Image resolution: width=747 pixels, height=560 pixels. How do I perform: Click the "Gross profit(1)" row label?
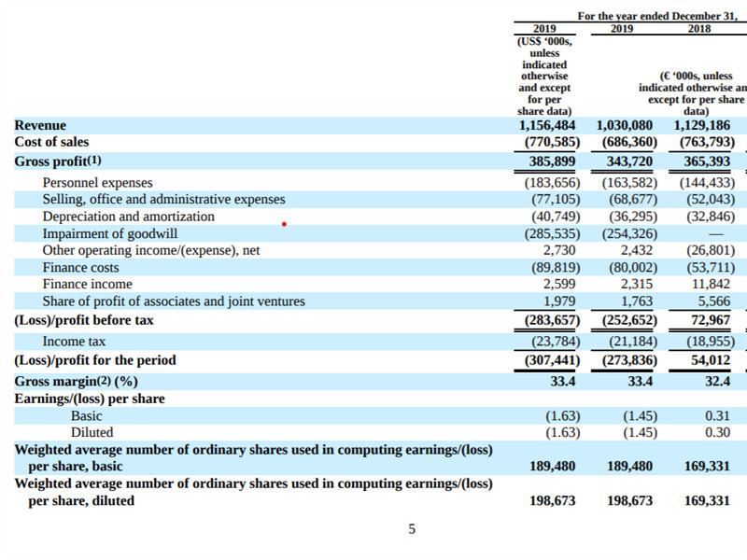pos(58,161)
